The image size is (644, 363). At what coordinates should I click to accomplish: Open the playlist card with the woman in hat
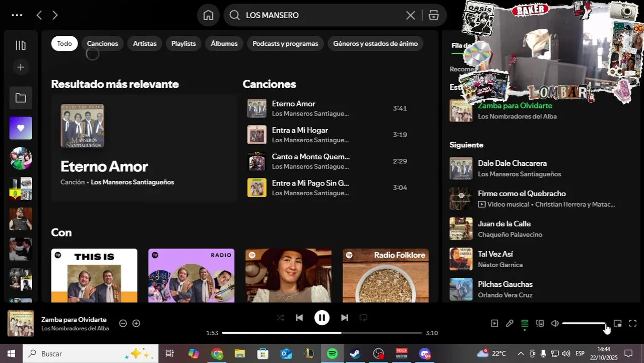pos(289,275)
